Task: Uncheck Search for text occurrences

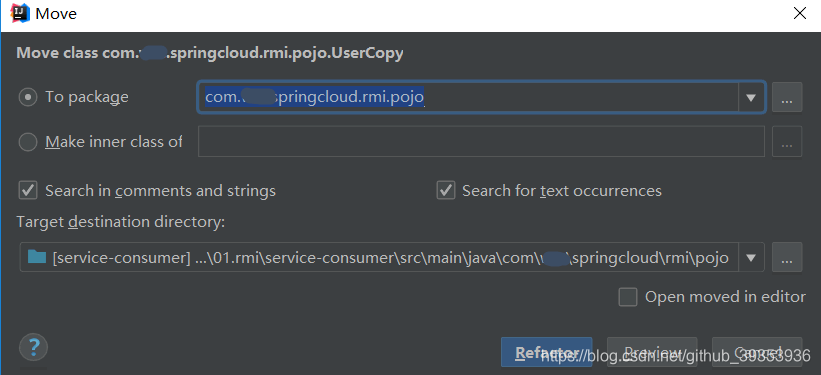Action: coord(446,191)
